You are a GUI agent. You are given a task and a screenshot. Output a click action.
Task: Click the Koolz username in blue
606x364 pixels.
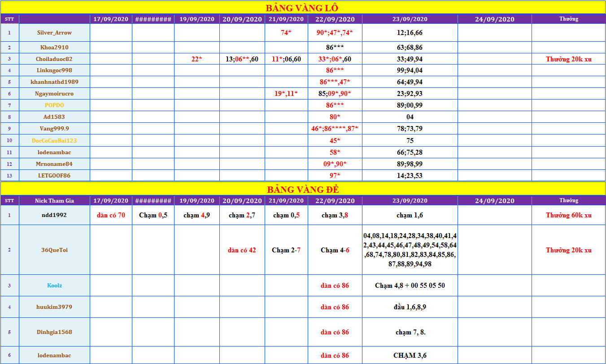pos(54,286)
